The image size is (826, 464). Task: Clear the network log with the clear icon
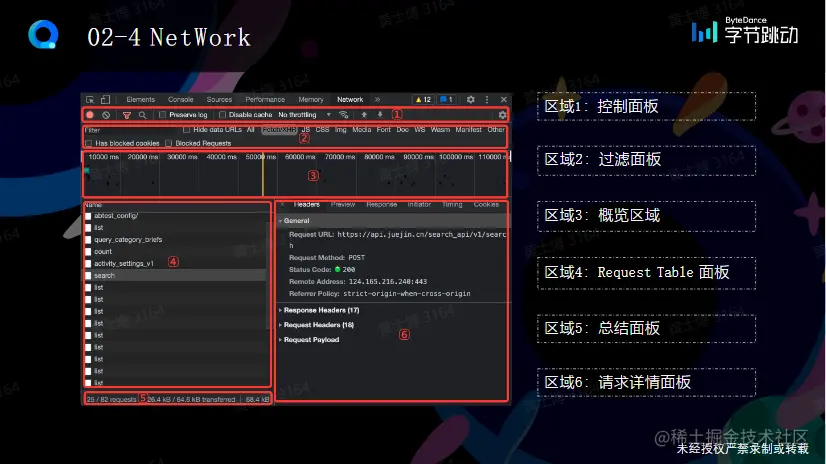106,115
